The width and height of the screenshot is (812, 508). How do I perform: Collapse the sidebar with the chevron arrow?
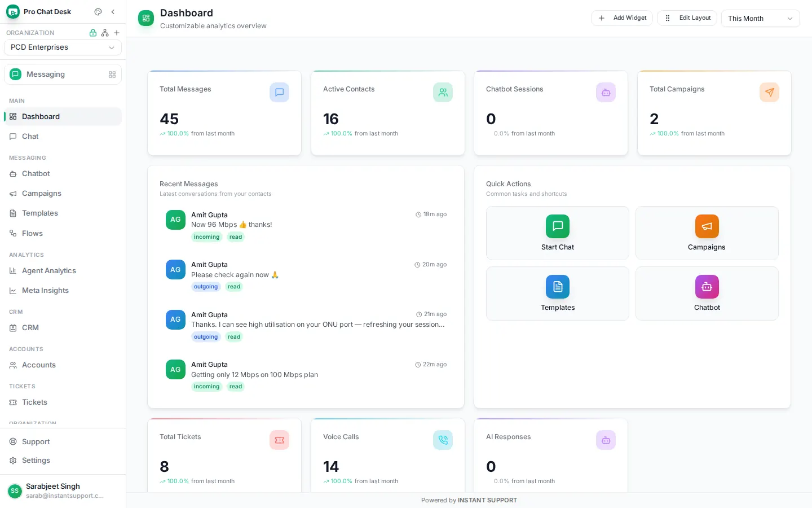pyautogui.click(x=113, y=12)
